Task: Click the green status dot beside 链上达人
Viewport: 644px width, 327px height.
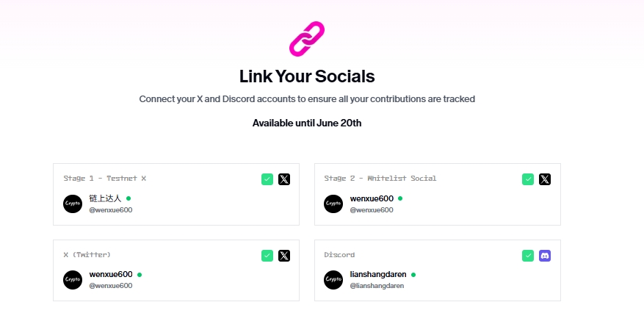Action: tap(129, 198)
